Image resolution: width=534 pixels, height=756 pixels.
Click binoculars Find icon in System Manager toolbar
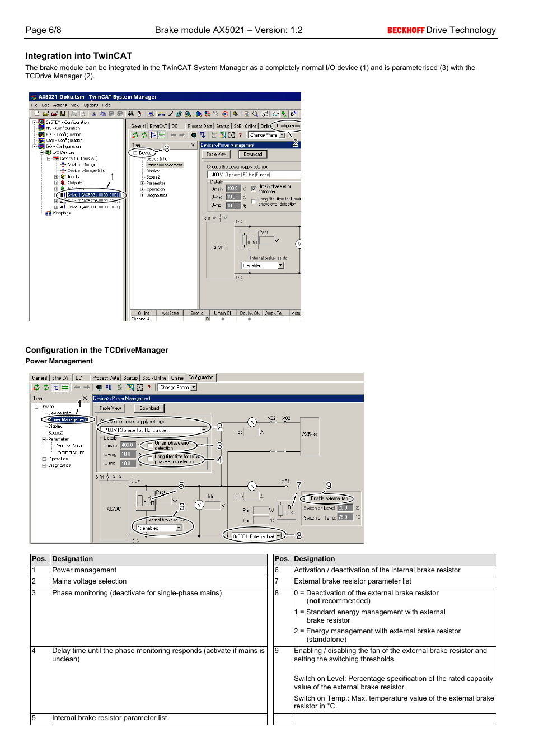130,114
